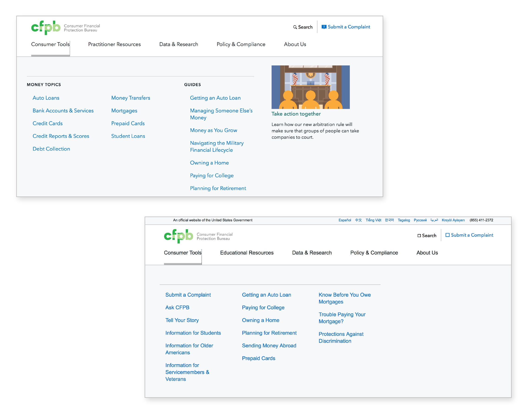
Task: Switch language to 中文
Action: [x=358, y=220]
